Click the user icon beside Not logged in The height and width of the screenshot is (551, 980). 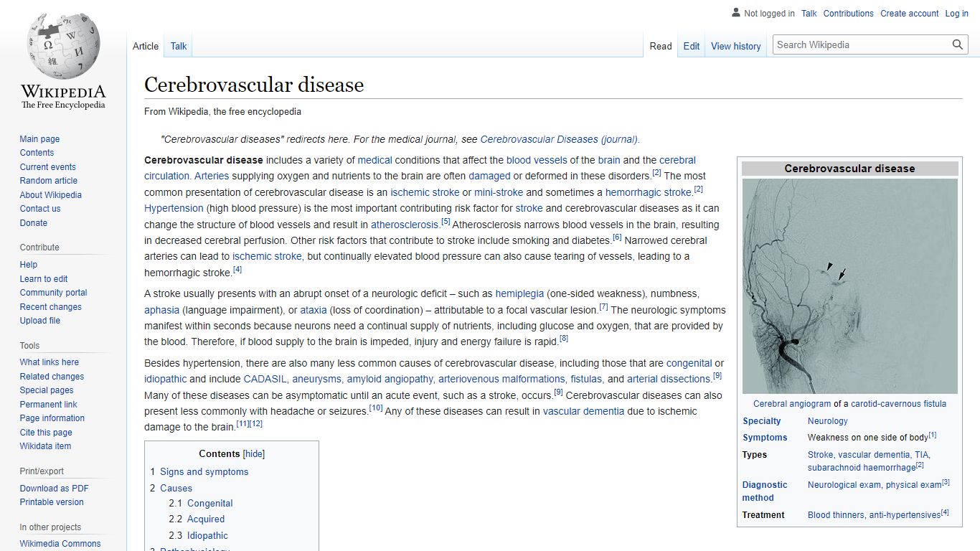(735, 13)
